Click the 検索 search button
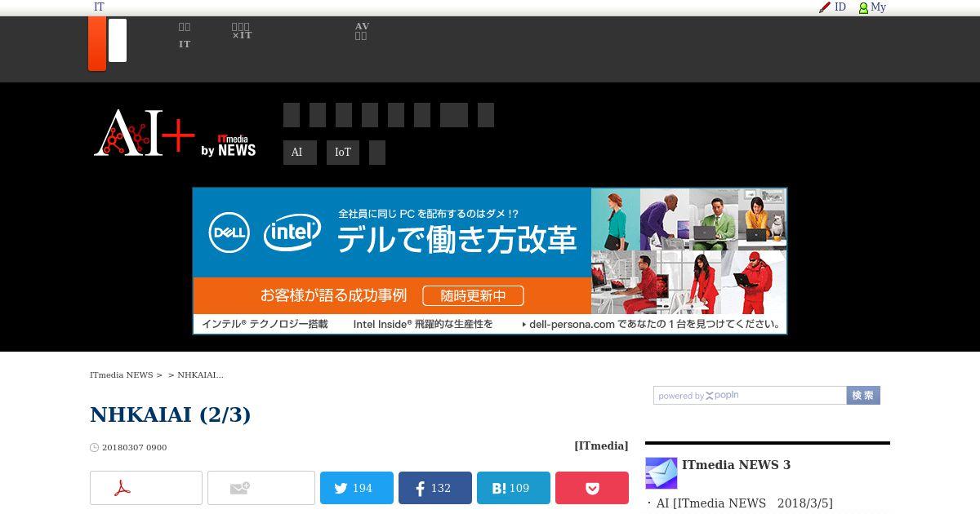This screenshot has width=980, height=514. click(x=863, y=395)
